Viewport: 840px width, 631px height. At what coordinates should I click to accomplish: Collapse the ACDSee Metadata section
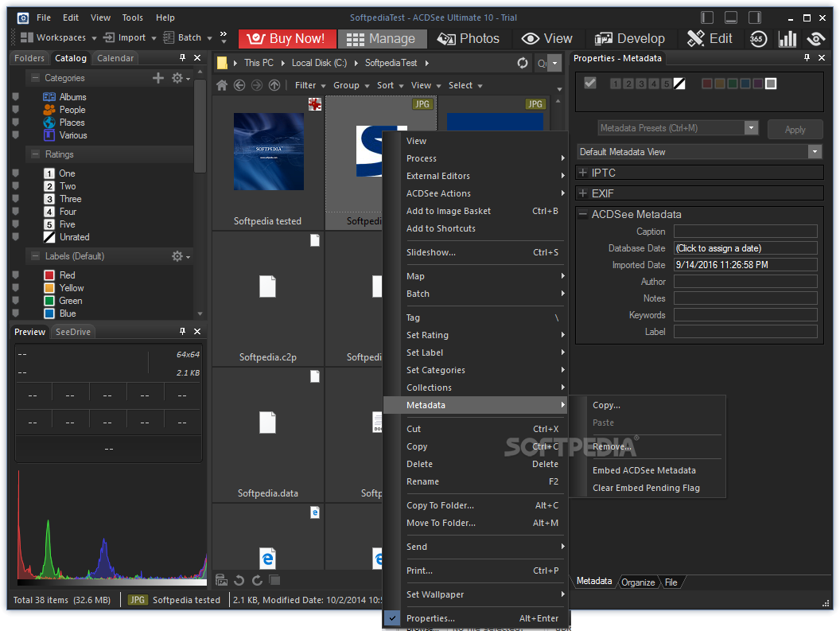pos(583,214)
